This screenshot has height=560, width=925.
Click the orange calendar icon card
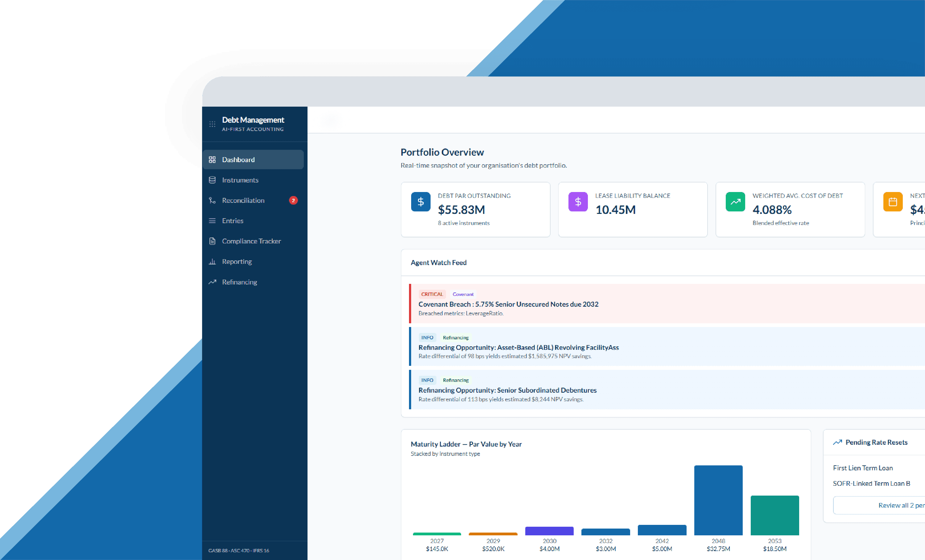893,202
